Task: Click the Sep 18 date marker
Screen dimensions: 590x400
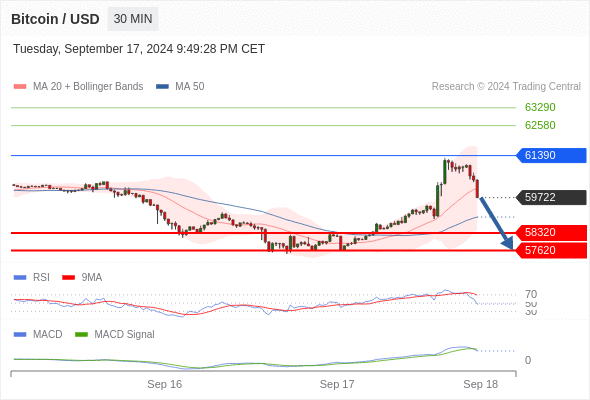Action: coord(481,384)
